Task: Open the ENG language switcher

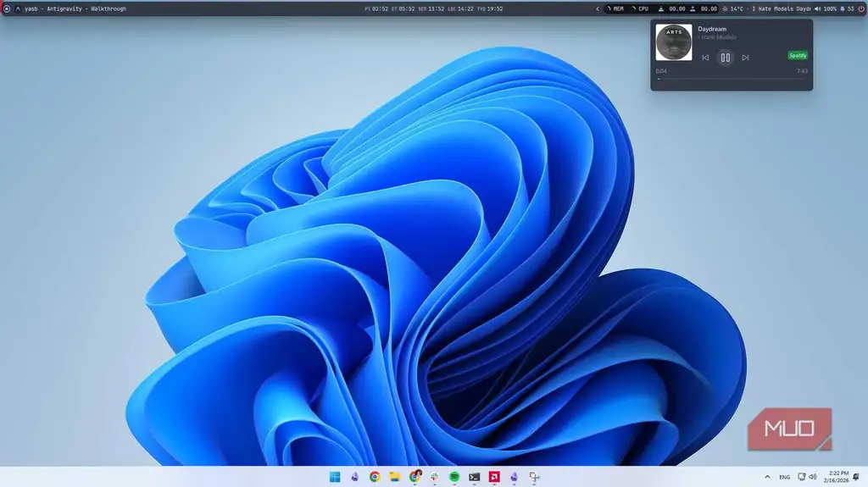Action: coord(784,477)
